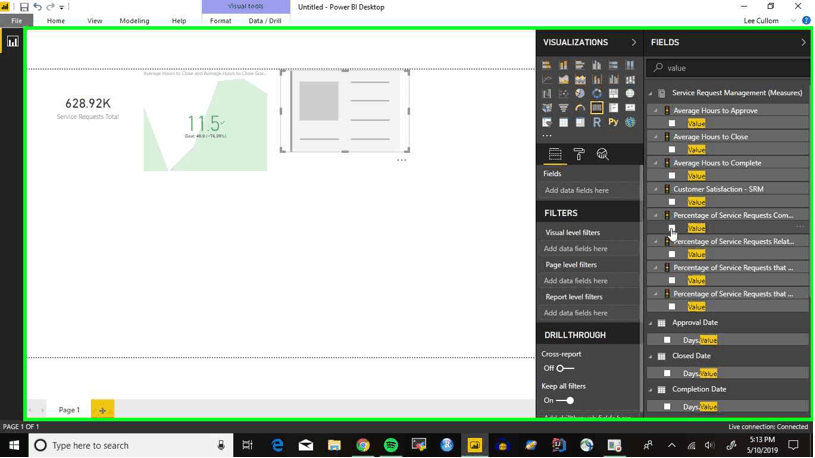This screenshot has width=815, height=458.
Task: Collapse the Approval Date table
Action: [651, 323]
